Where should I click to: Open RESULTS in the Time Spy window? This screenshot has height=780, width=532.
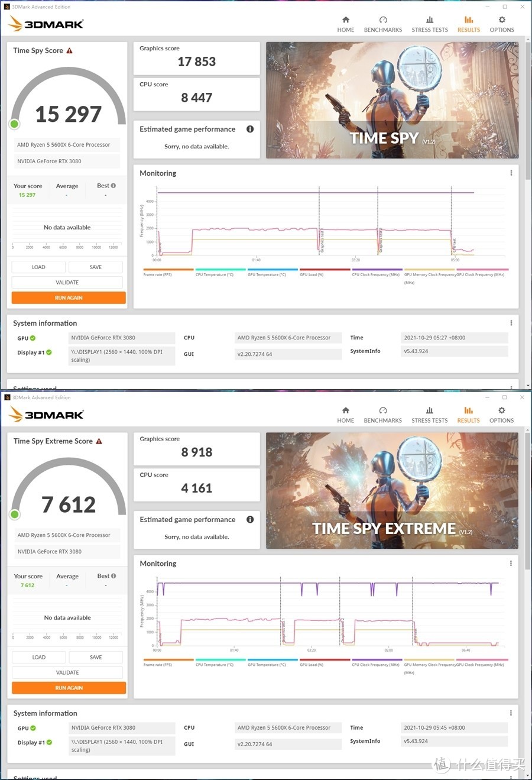tap(469, 24)
